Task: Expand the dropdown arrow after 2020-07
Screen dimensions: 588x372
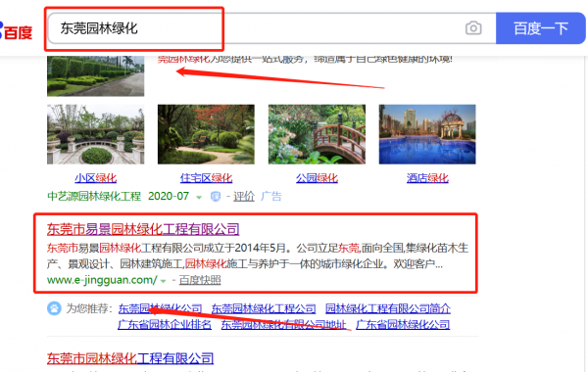Action: point(199,197)
